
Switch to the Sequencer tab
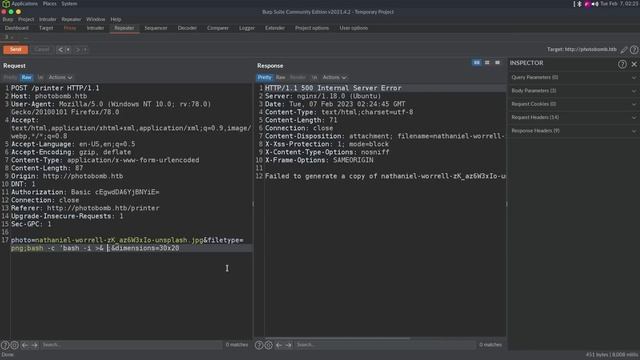tap(156, 28)
